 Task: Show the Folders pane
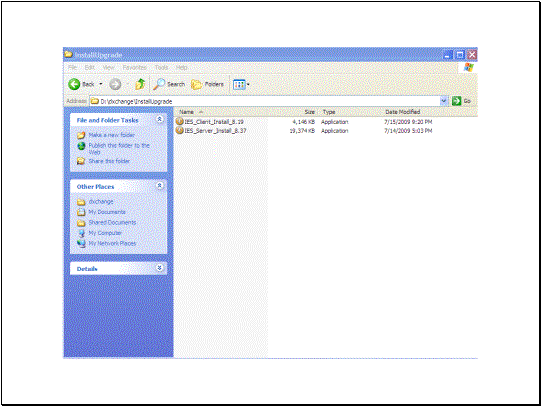[x=207, y=84]
